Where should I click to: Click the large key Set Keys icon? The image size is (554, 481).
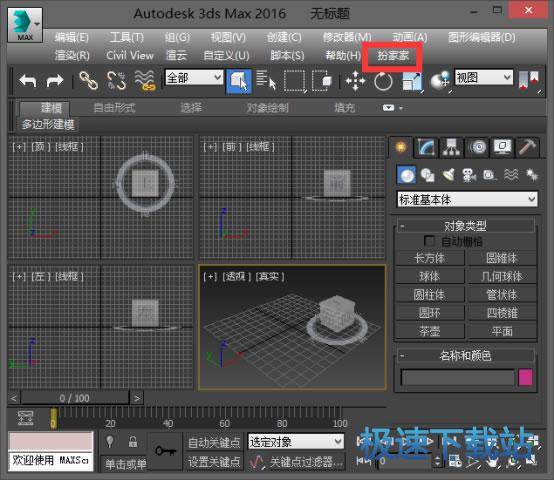coord(165,451)
